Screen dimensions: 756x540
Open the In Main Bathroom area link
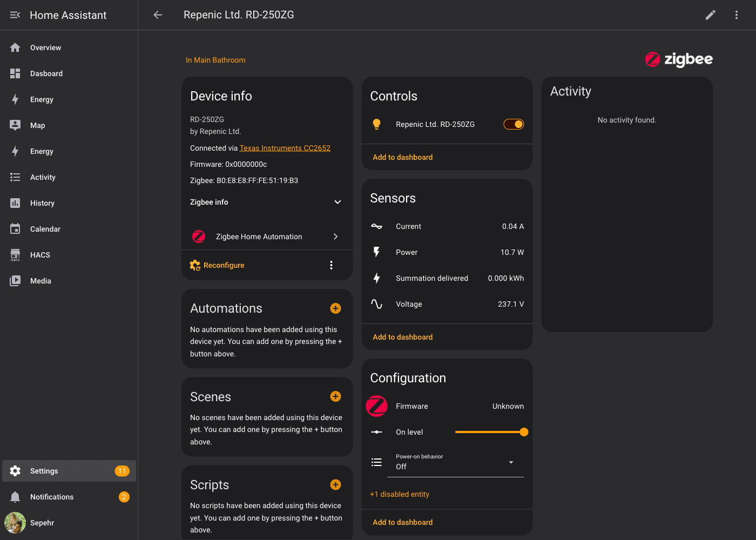[215, 60]
